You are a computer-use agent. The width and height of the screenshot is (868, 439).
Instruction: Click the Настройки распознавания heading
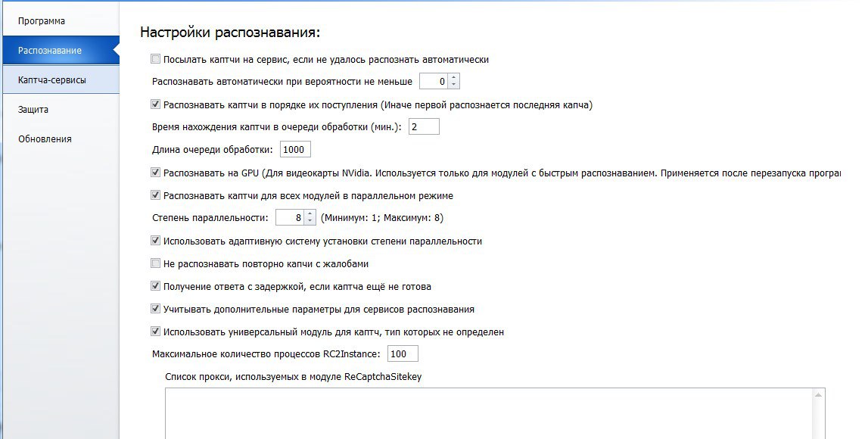click(230, 32)
